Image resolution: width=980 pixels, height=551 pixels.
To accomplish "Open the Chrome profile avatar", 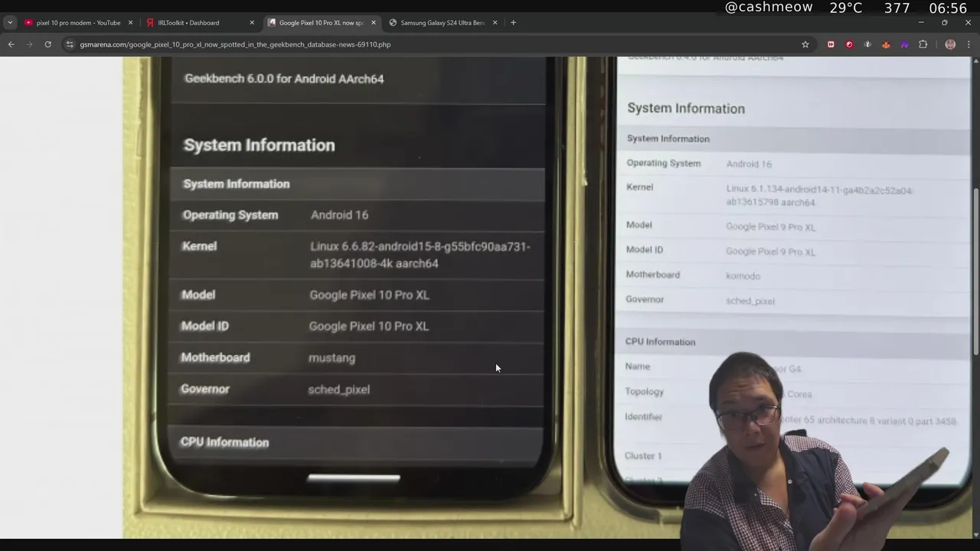I will point(950,44).
